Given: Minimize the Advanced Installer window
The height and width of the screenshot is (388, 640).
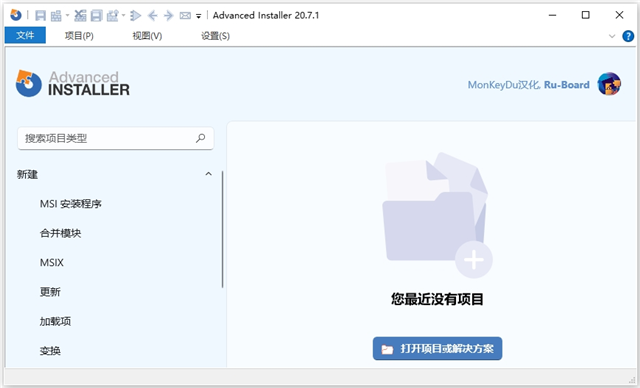Looking at the screenshot, I should [552, 16].
